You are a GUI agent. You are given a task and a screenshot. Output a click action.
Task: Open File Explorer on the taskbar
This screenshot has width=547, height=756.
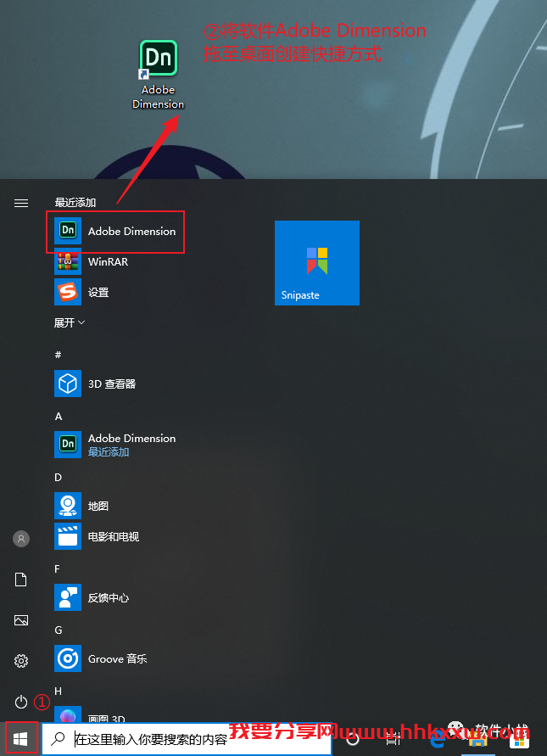click(478, 739)
